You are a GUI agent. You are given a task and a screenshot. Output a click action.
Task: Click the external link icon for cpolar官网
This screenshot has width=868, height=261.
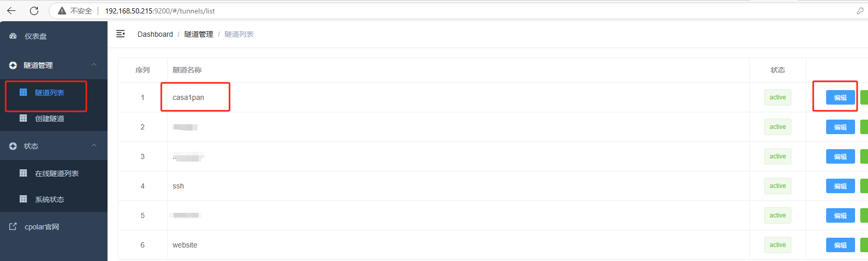click(13, 226)
